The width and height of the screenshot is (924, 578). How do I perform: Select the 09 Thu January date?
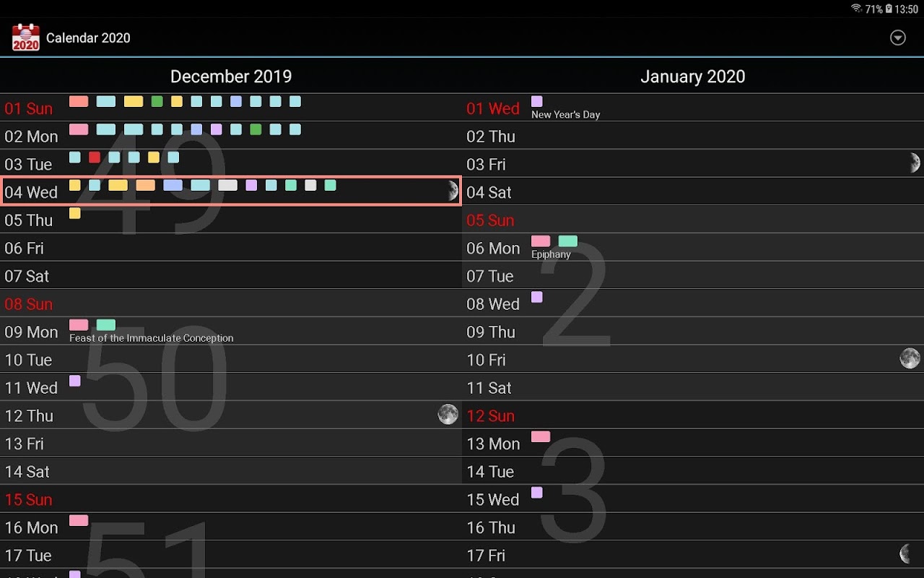click(491, 332)
